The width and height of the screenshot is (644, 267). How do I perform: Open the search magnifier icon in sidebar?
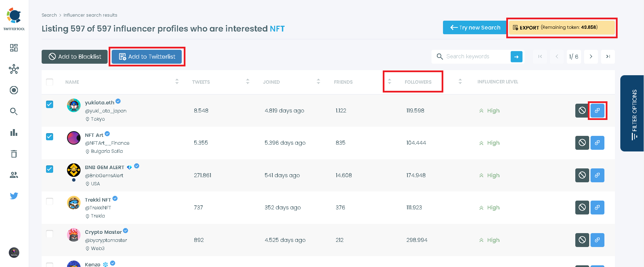coord(14,111)
